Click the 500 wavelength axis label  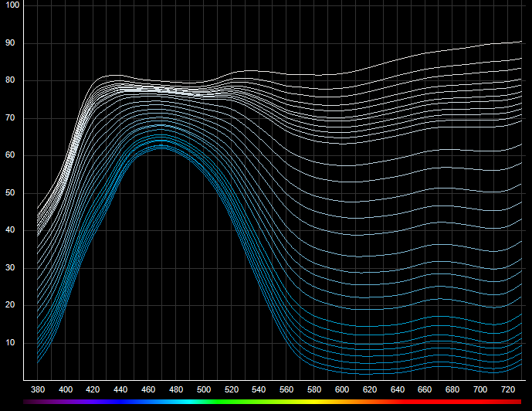pos(204,390)
